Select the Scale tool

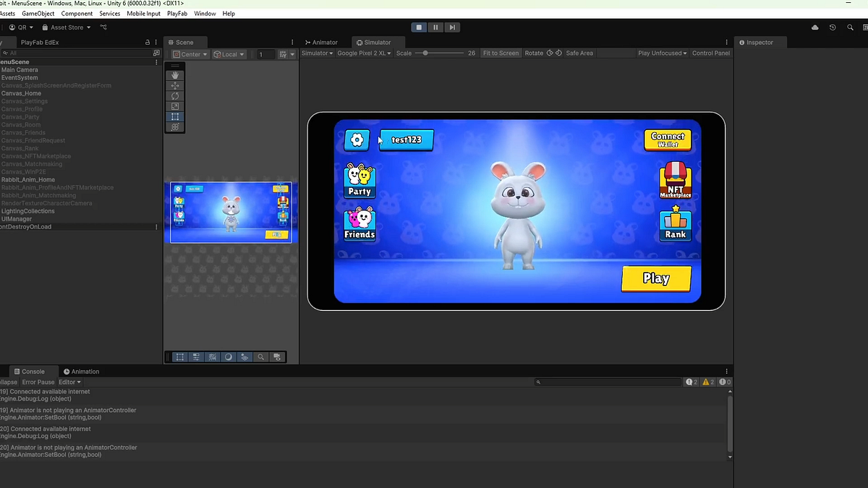click(175, 106)
